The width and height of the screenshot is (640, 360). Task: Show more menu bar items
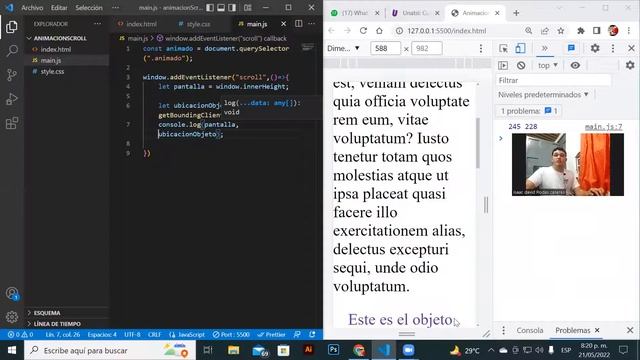(116, 8)
